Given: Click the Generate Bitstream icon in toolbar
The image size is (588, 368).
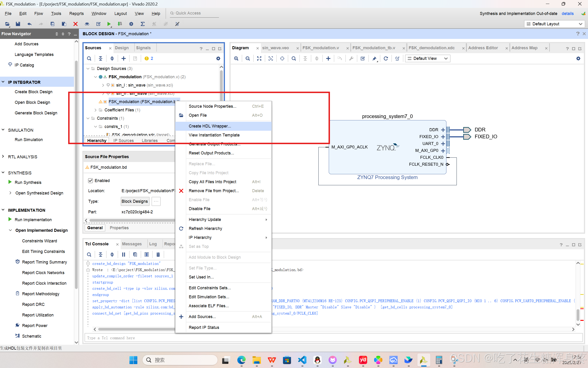Looking at the screenshot, I should pyautogui.click(x=120, y=24).
